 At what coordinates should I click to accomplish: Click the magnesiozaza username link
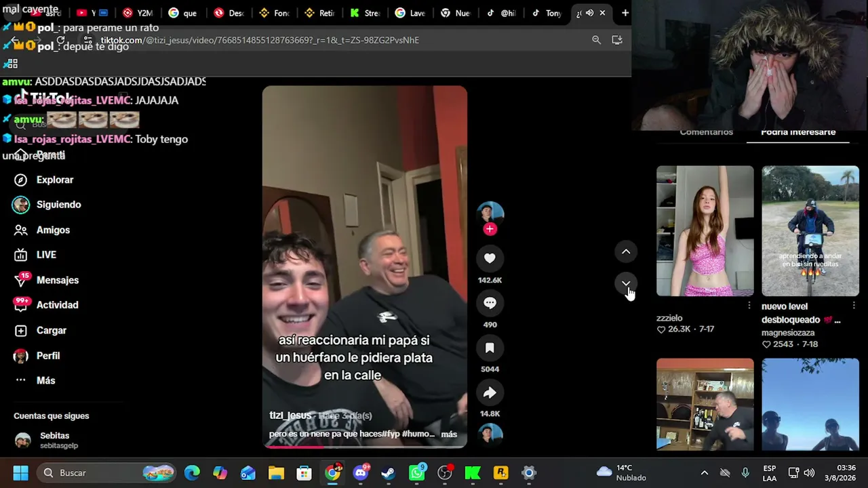pos(788,333)
